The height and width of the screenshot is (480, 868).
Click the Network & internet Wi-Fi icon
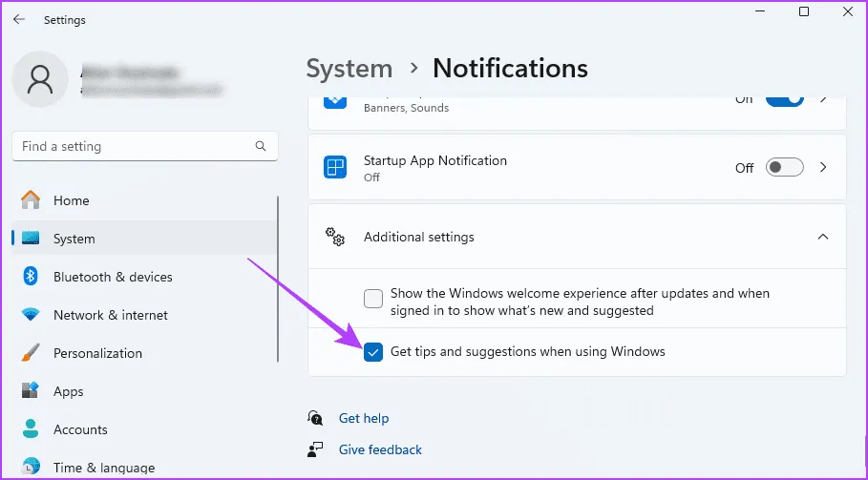(x=31, y=315)
